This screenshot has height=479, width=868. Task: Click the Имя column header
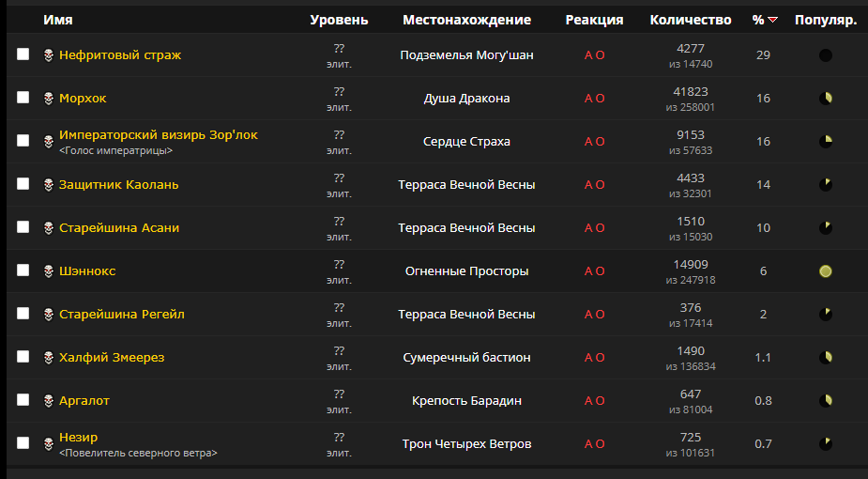tap(58, 20)
